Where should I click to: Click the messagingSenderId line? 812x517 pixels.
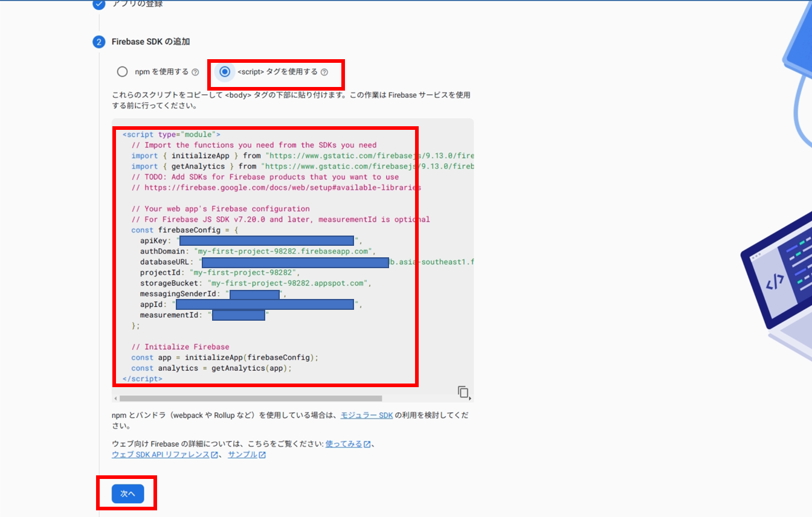213,294
